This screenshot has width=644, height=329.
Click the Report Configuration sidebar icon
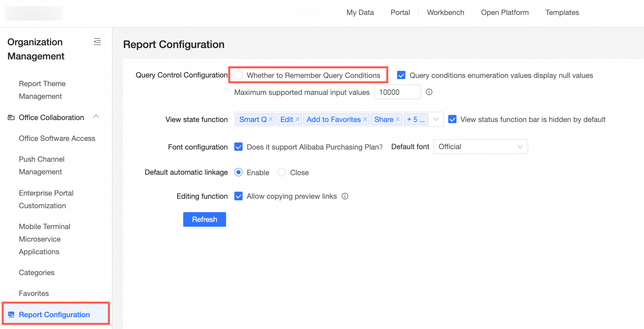point(11,314)
